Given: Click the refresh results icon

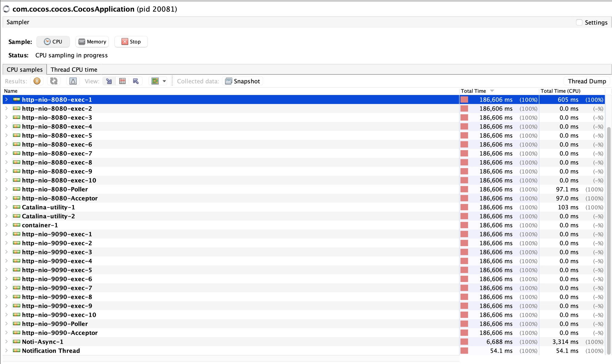Looking at the screenshot, I should click(54, 81).
